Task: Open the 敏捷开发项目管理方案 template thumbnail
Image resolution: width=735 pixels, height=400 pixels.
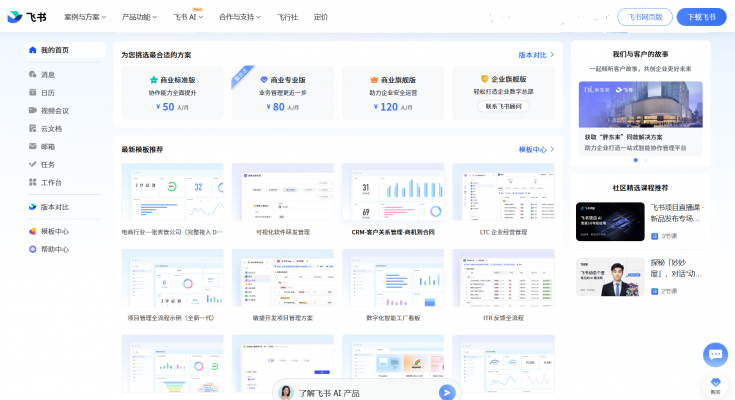Action: click(283, 278)
